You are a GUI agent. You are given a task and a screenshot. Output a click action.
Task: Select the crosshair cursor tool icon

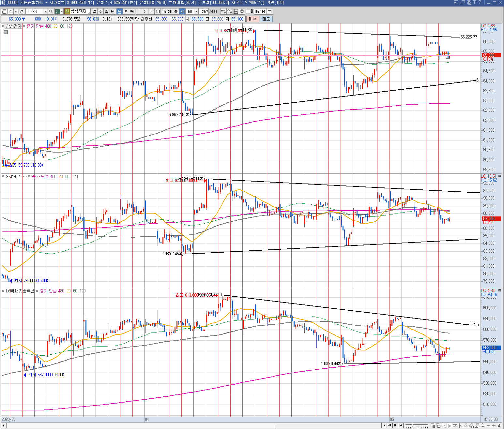coord(450,425)
